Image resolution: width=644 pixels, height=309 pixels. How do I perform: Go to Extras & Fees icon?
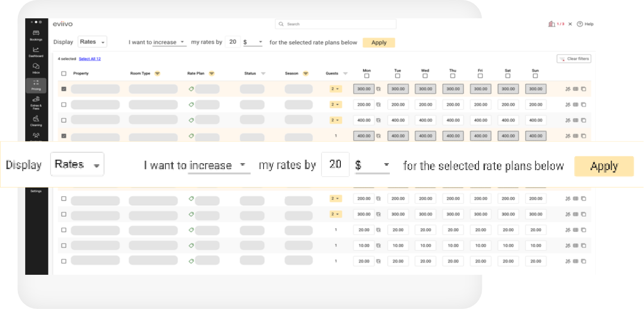[x=36, y=100]
